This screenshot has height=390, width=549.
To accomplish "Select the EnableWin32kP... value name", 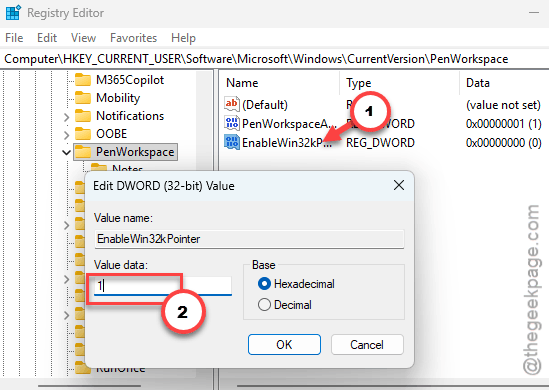I will 286,142.
